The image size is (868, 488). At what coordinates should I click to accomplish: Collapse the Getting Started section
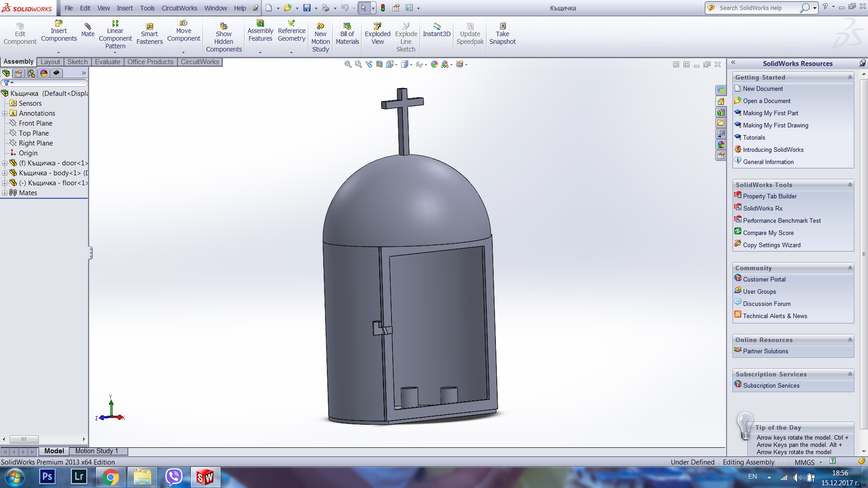[x=850, y=77]
